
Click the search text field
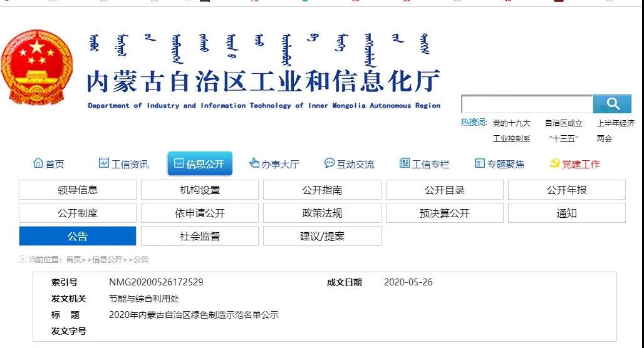click(527, 105)
